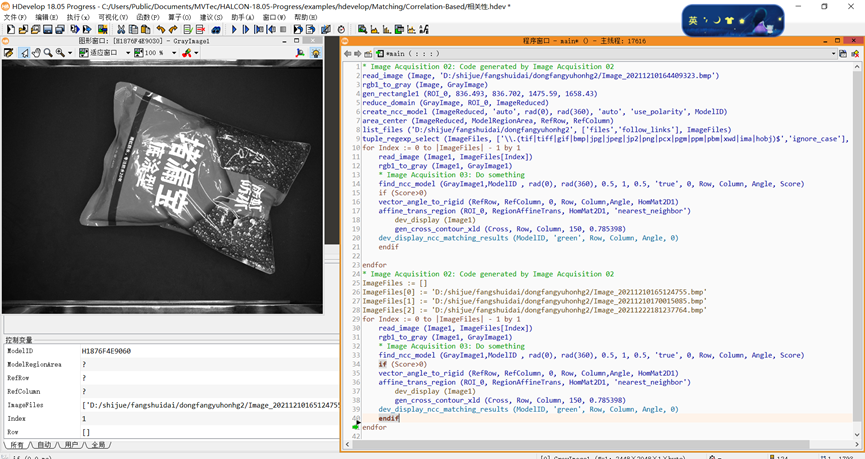Click the back arrow in program window
865x459 pixels.
348,54
